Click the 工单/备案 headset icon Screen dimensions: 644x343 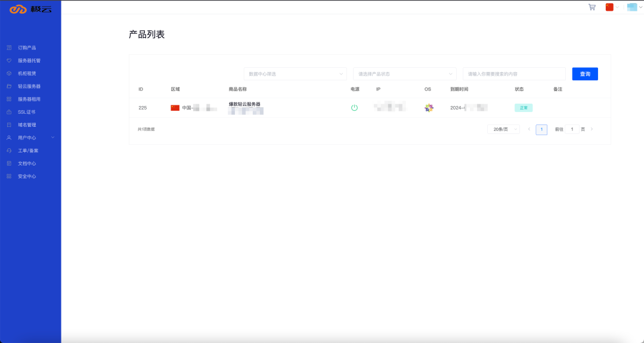tap(9, 151)
